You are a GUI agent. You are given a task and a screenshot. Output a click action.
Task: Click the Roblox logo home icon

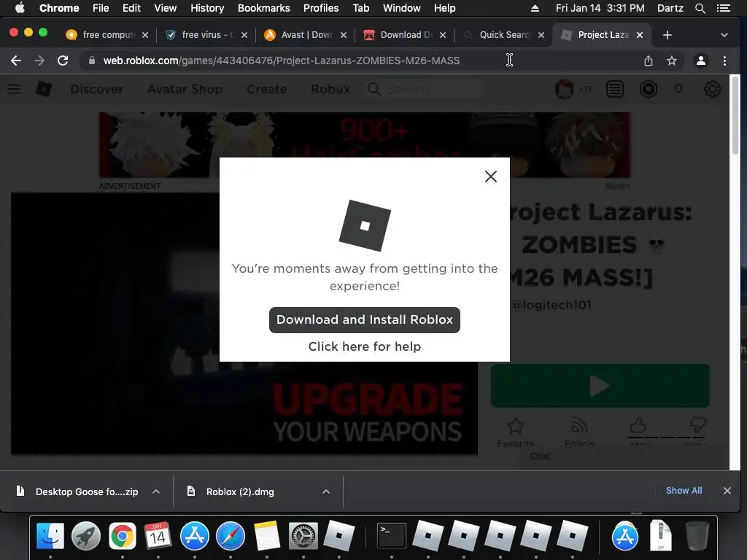(x=44, y=89)
